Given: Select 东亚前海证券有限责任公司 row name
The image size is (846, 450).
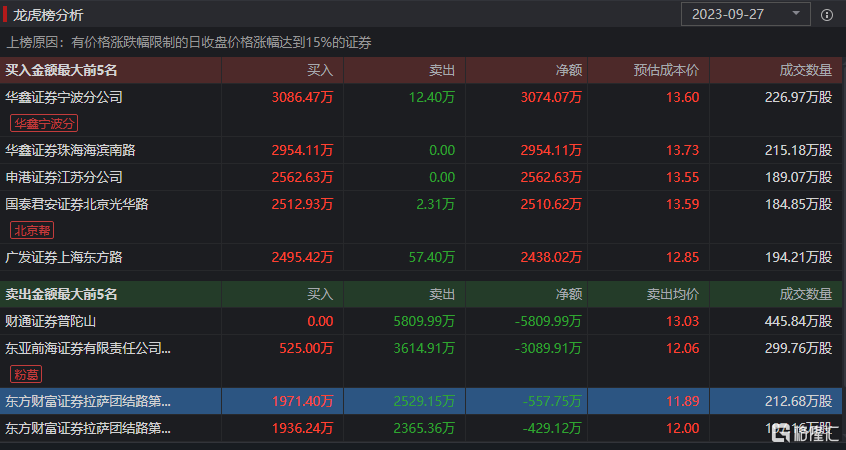Looking at the screenshot, I should (88, 348).
